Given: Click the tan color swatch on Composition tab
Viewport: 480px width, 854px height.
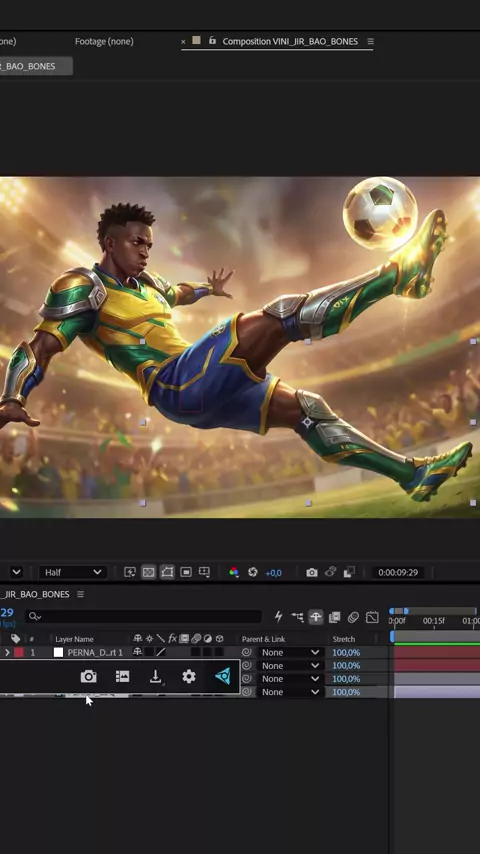Looking at the screenshot, I should click(x=197, y=40).
